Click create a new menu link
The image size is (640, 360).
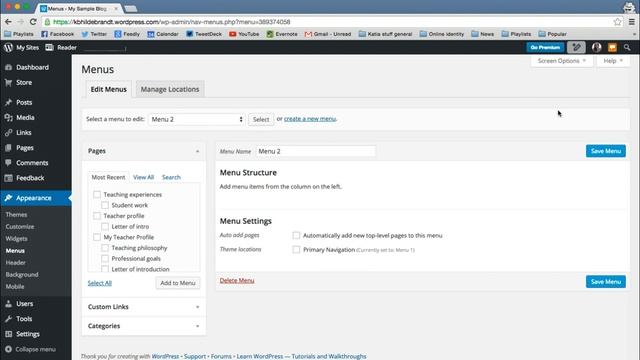click(310, 119)
